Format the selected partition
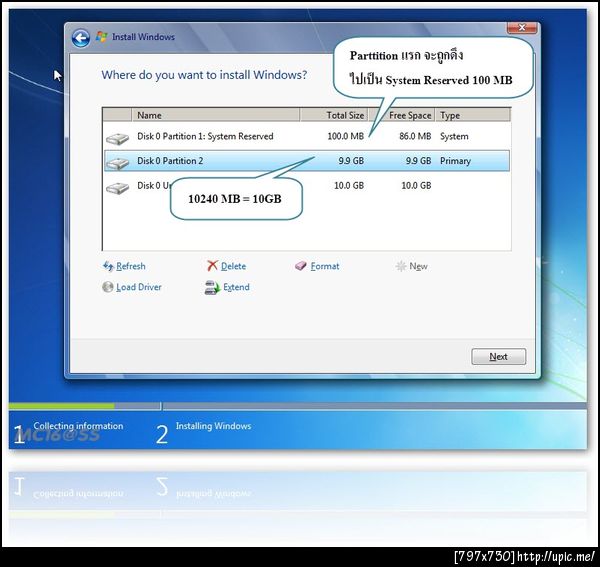The height and width of the screenshot is (567, 600). [x=325, y=266]
